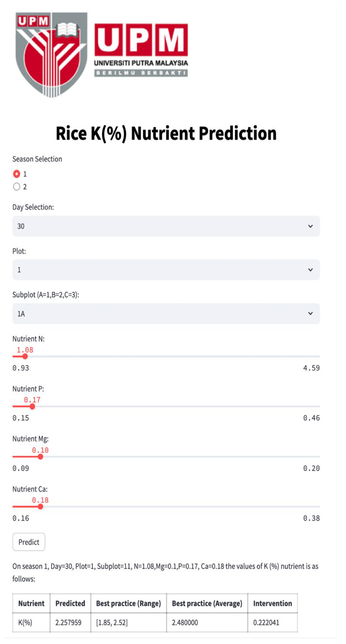The width and height of the screenshot is (346, 644).
Task: Click the Universiti Putra Malaysia wordmark logo
Action: point(141,50)
